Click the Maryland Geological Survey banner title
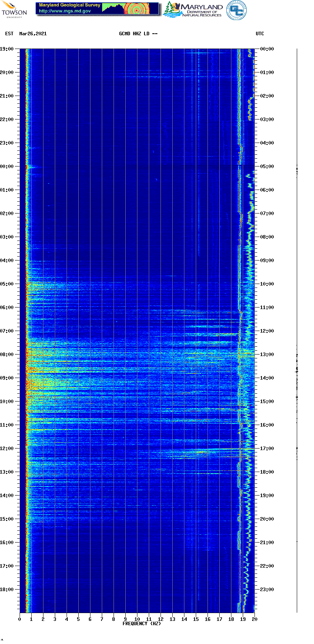 tap(69, 5)
